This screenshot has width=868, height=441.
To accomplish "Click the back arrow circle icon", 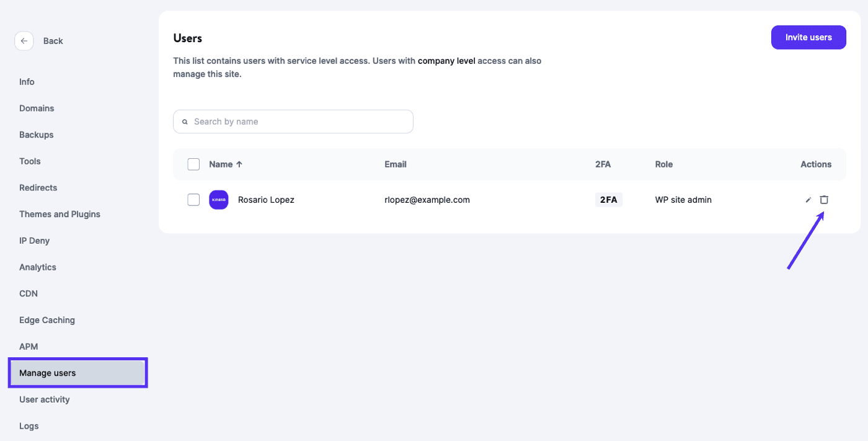I will click(24, 40).
